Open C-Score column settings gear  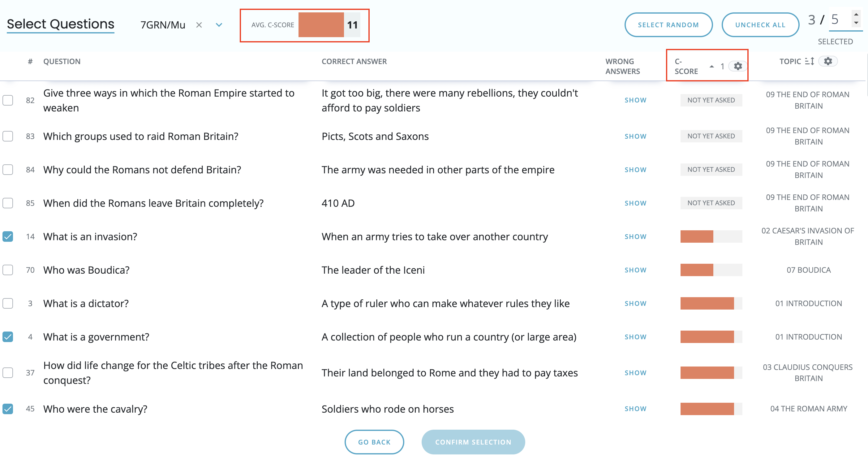(x=737, y=66)
